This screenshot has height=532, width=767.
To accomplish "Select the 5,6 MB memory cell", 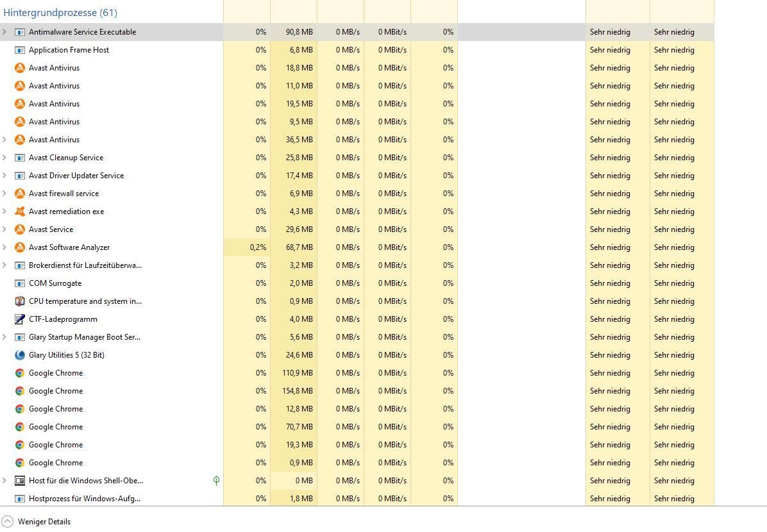I will point(294,337).
